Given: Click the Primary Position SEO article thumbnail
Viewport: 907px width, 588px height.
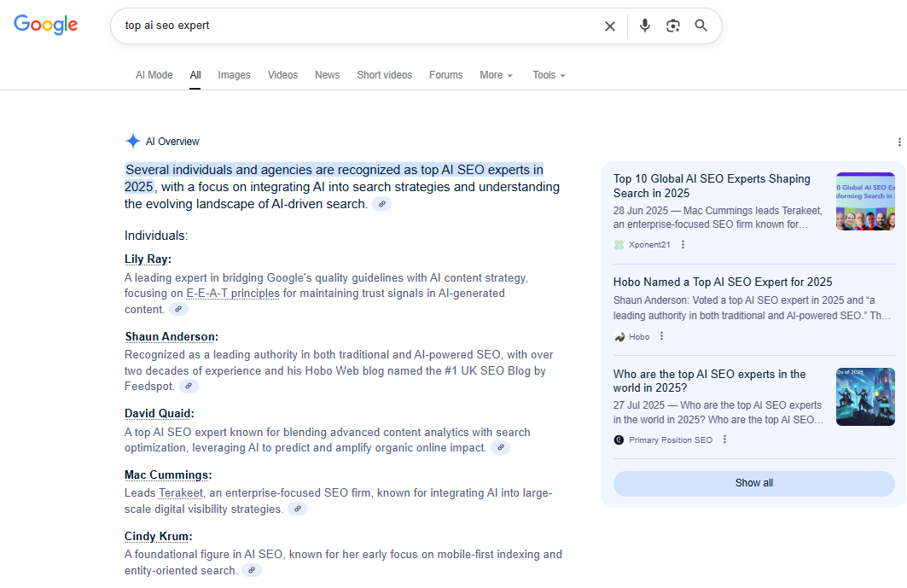Looking at the screenshot, I should point(865,397).
